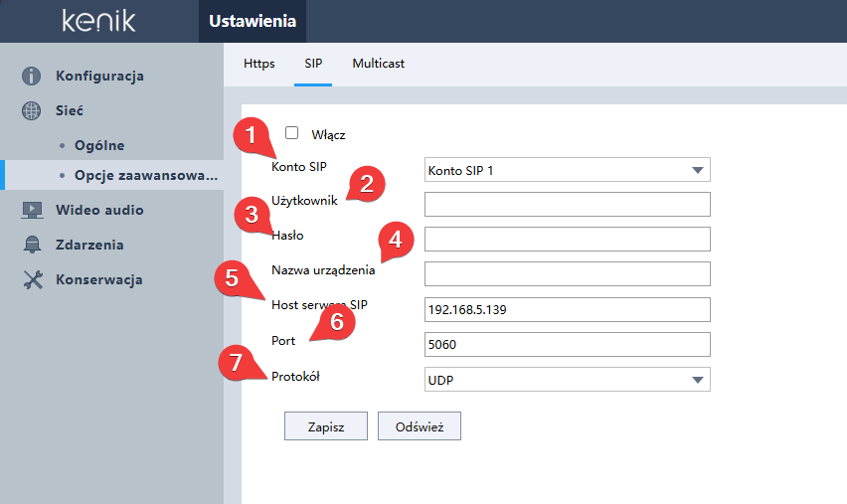Switch to the Https tab
The height and width of the screenshot is (504, 847).
[259, 64]
